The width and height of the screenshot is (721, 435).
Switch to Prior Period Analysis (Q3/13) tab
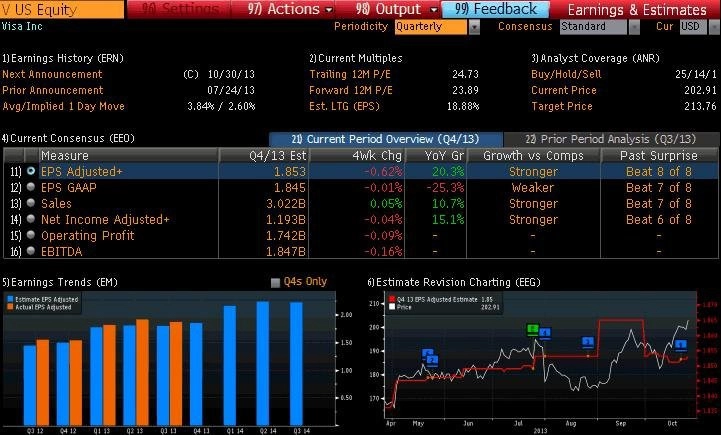tap(610, 138)
